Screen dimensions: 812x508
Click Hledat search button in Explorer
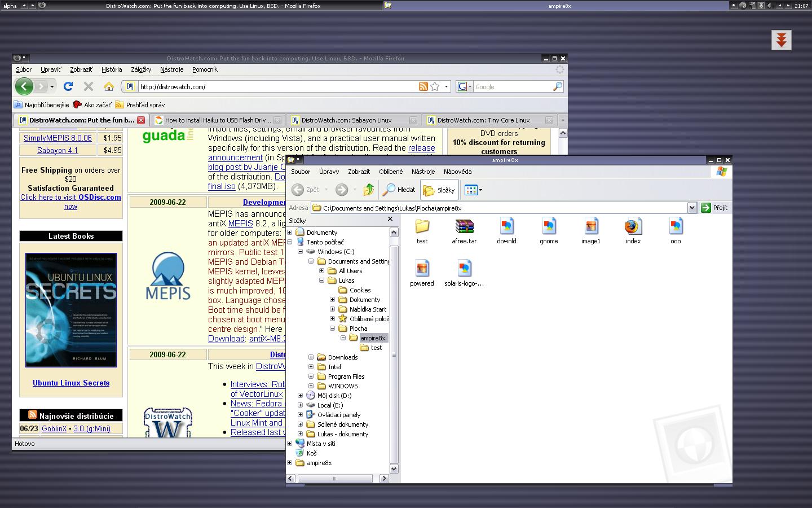pyautogui.click(x=399, y=190)
